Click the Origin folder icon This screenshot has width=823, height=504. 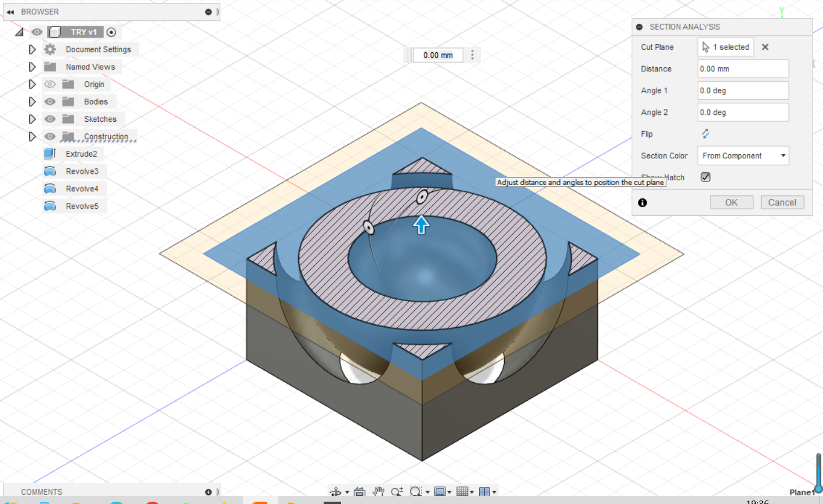click(x=68, y=84)
